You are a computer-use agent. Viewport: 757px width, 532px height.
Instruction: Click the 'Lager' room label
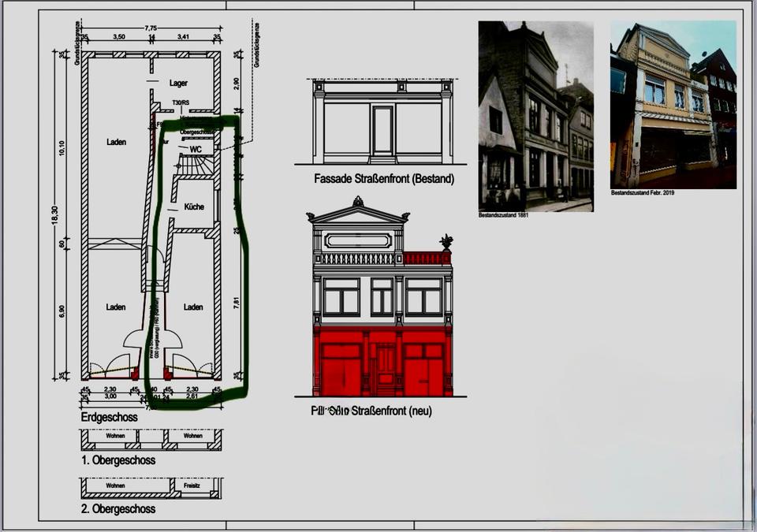click(179, 83)
